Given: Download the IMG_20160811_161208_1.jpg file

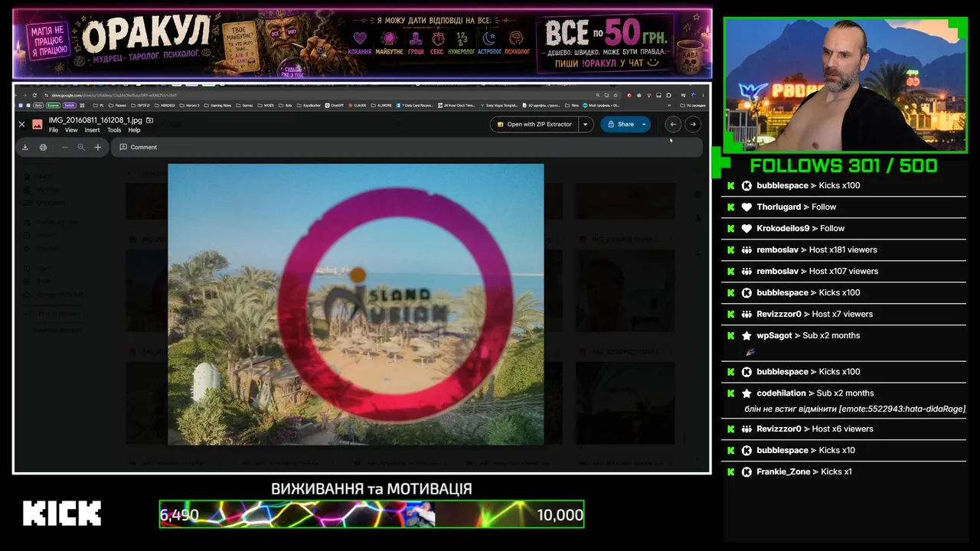Looking at the screenshot, I should coord(25,147).
